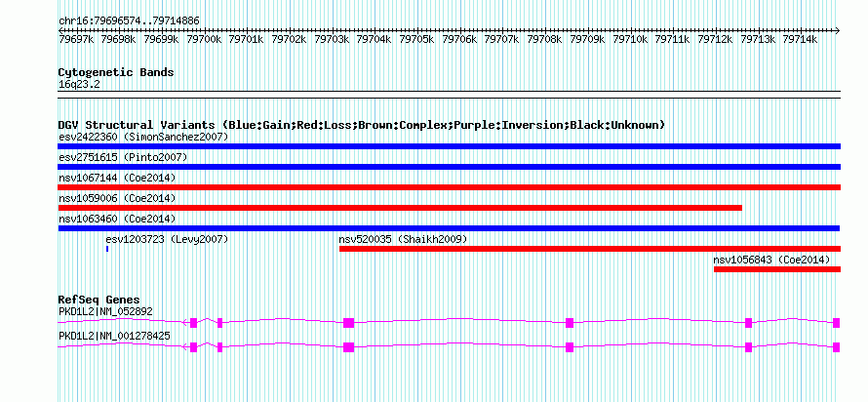Select the nsv520035 (Shaikh2009) red bar
This screenshot has height=402, width=868.
point(590,249)
